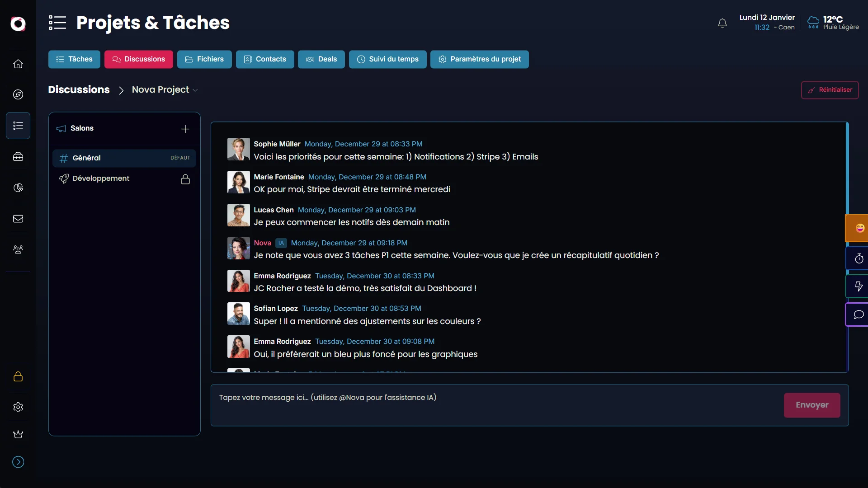
Task: Toggle the hamburger list menu icon
Action: (x=57, y=23)
